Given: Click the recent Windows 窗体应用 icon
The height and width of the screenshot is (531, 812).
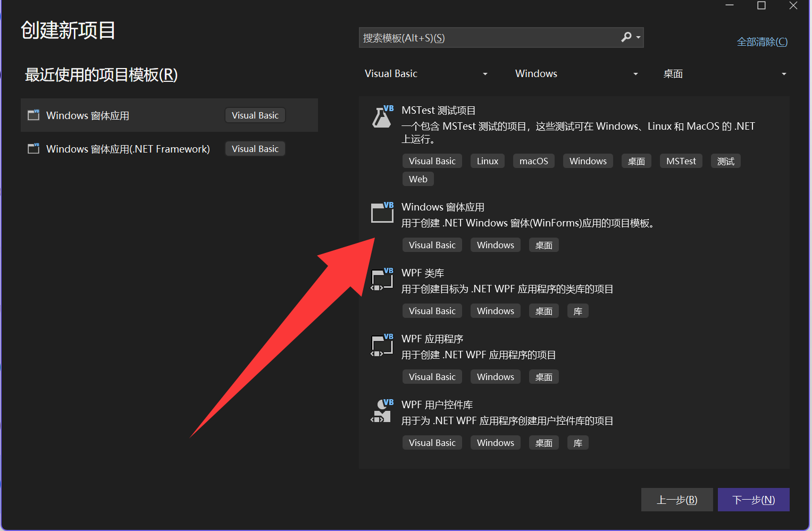Looking at the screenshot, I should pos(34,115).
